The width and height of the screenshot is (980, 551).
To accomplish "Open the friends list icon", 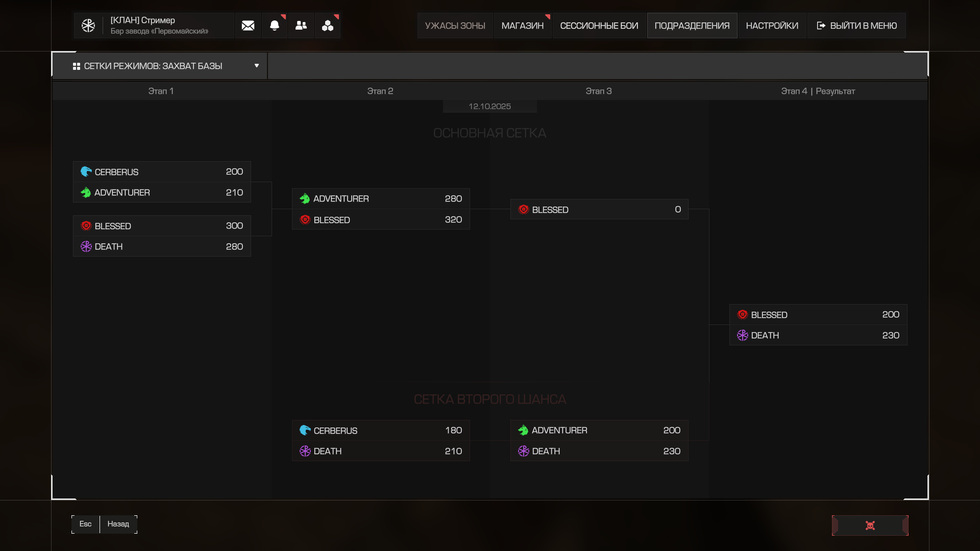I will pos(301,26).
